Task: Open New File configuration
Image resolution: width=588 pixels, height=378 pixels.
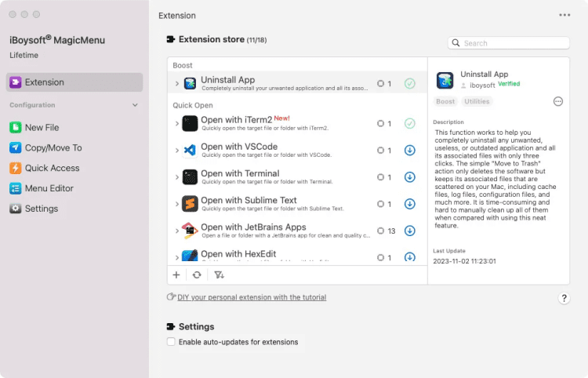Action: point(34,128)
